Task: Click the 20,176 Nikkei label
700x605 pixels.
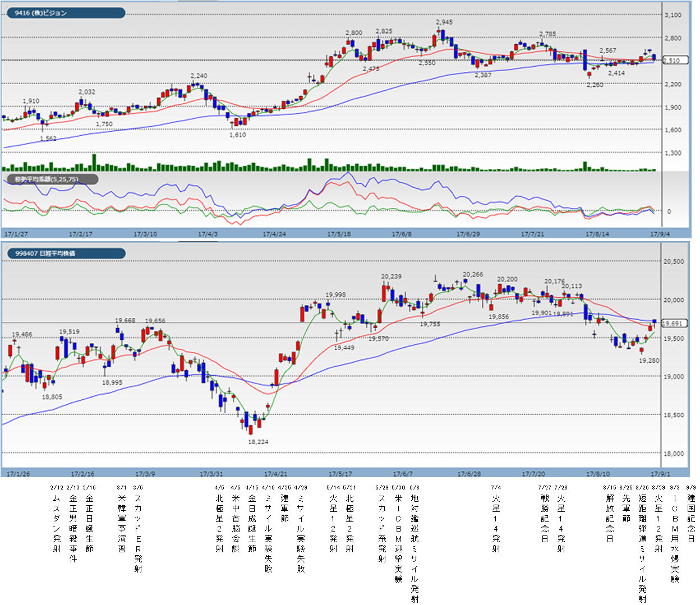Action: pyautogui.click(x=555, y=281)
